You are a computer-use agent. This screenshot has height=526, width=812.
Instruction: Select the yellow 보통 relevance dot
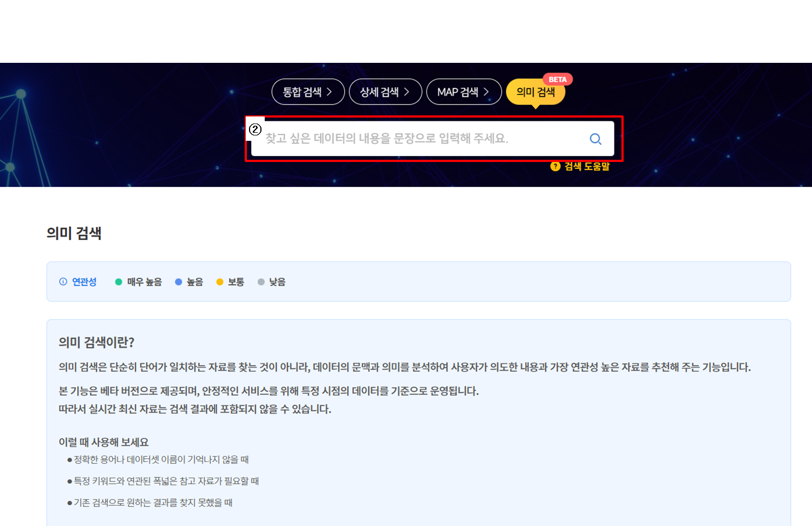click(x=220, y=282)
